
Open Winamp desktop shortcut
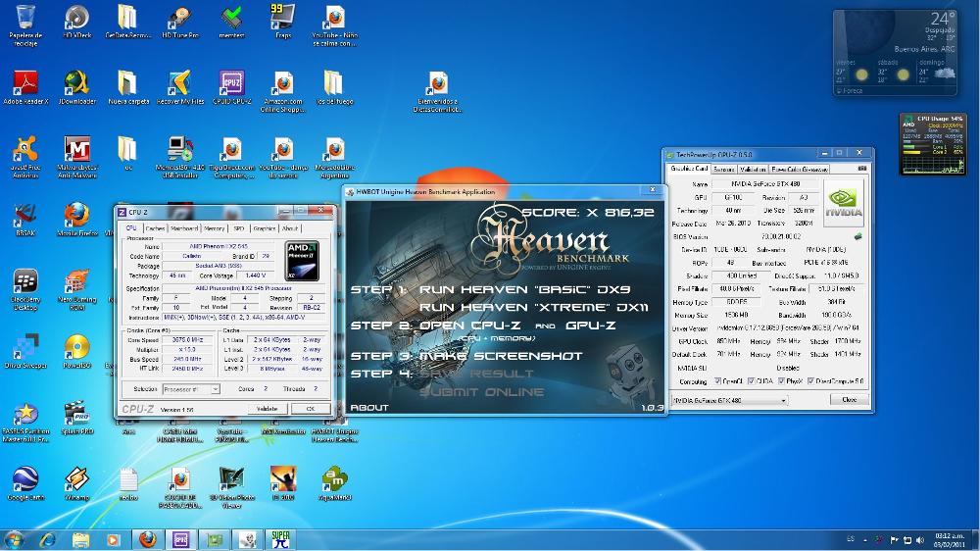[x=76, y=483]
